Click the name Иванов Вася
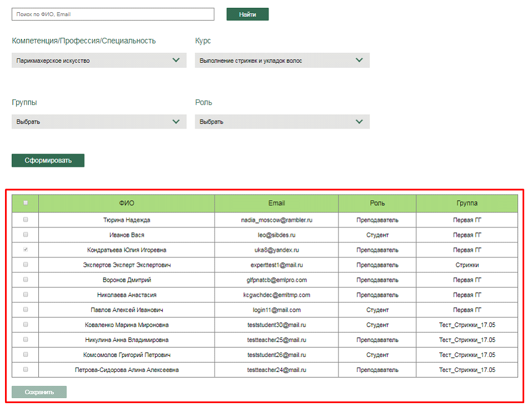The width and height of the screenshot is (532, 407). click(127, 235)
